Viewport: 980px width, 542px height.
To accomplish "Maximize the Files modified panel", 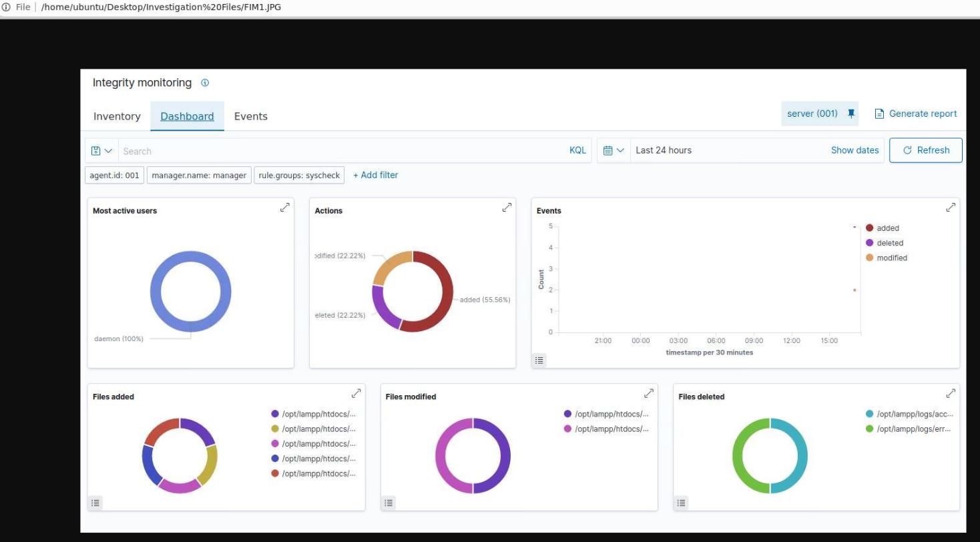I will tap(649, 393).
